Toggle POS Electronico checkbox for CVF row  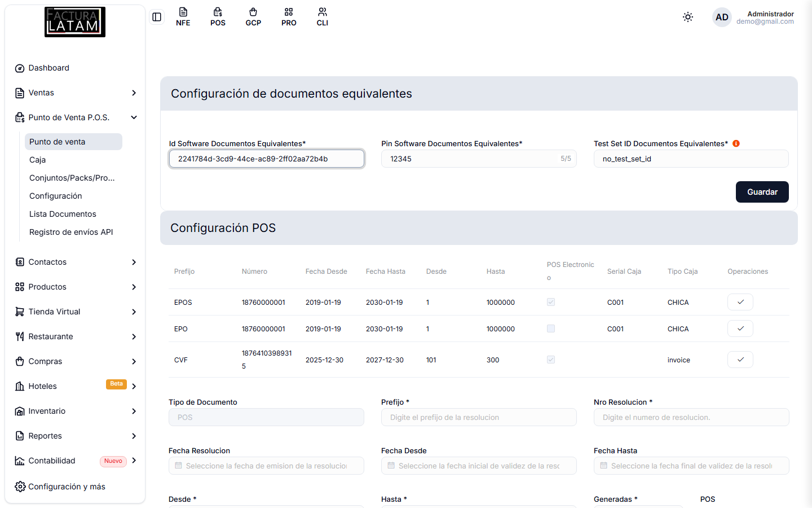(x=551, y=360)
